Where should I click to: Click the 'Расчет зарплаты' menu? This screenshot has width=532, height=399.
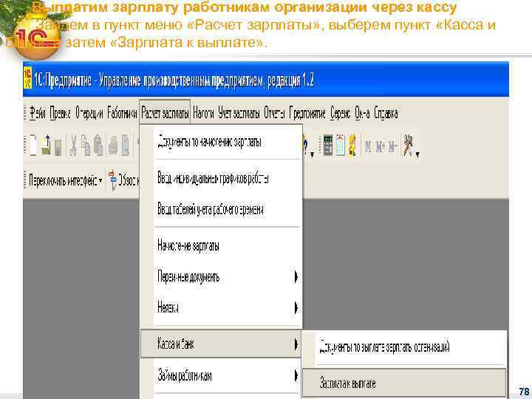(x=165, y=113)
